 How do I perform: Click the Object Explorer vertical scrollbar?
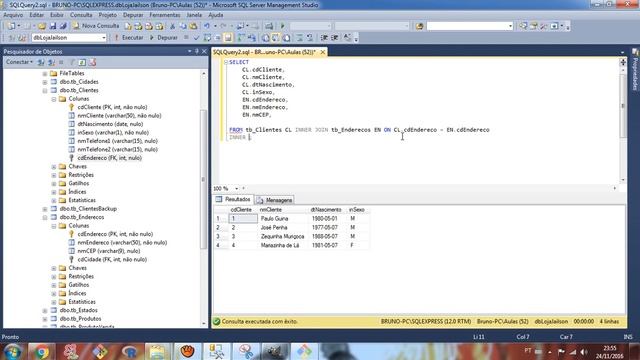pos(203,180)
